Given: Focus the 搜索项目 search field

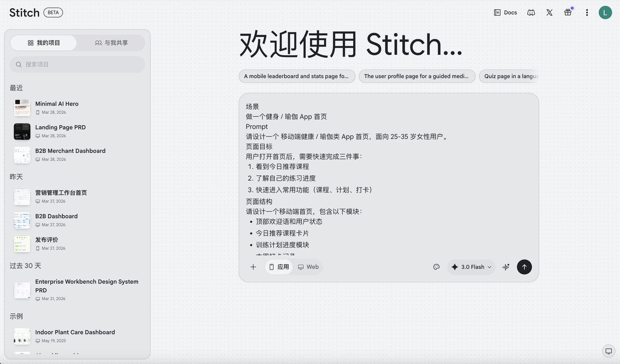Looking at the screenshot, I should click(x=77, y=64).
